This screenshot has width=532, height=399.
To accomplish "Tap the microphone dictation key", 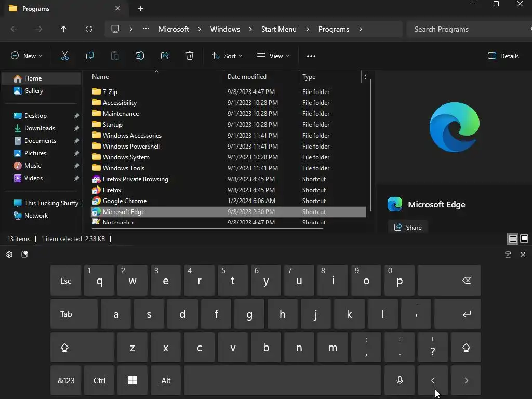I will tap(400, 380).
